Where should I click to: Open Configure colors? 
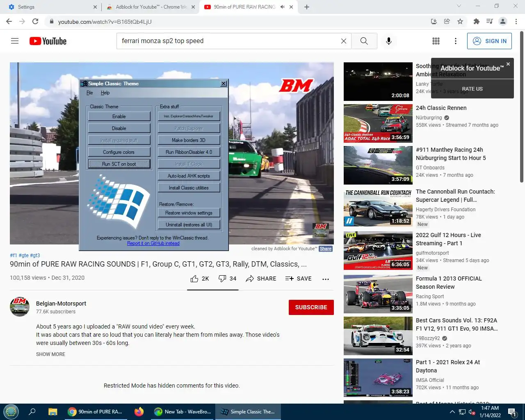click(x=119, y=152)
